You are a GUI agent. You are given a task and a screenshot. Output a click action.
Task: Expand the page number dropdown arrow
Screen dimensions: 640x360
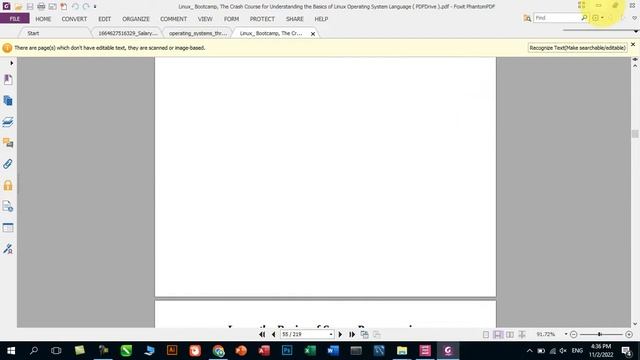[331, 334]
